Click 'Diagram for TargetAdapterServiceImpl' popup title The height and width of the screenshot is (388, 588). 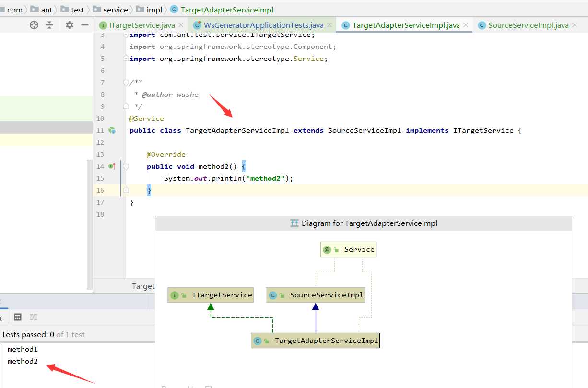tap(369, 223)
